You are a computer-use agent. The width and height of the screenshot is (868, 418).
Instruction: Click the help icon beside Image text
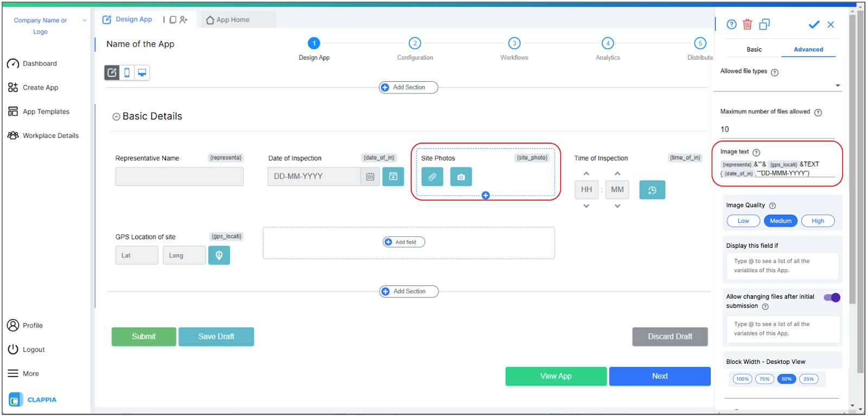pyautogui.click(x=756, y=153)
